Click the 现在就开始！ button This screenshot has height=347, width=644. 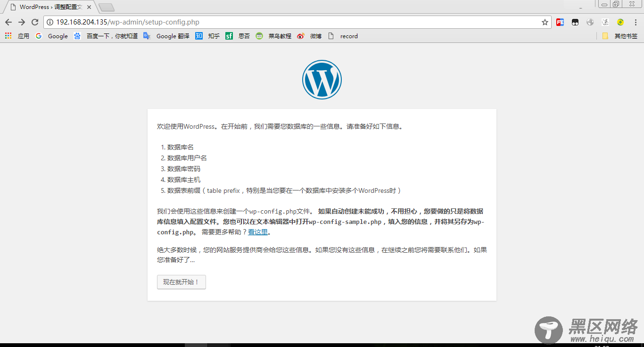pos(182,282)
